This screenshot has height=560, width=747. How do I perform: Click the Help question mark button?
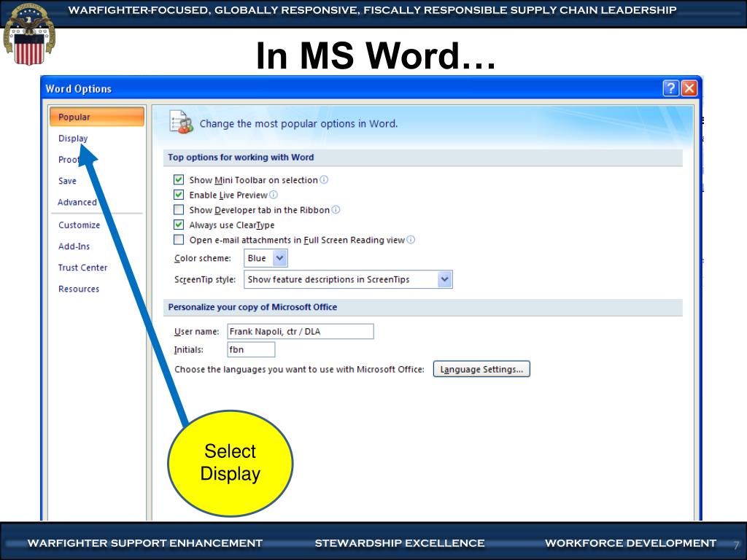coord(670,88)
